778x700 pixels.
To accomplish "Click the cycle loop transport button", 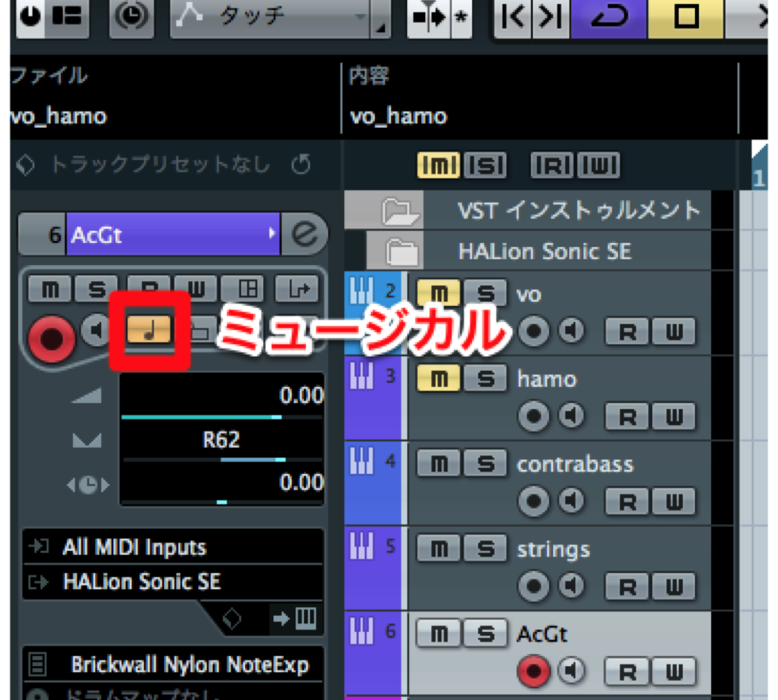I will (609, 16).
